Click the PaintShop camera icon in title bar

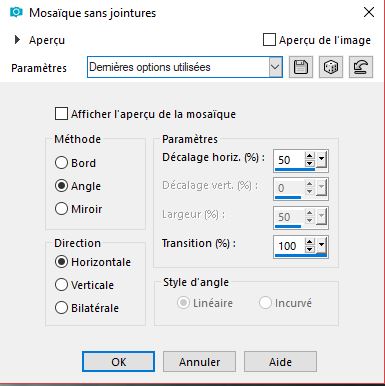coord(16,13)
